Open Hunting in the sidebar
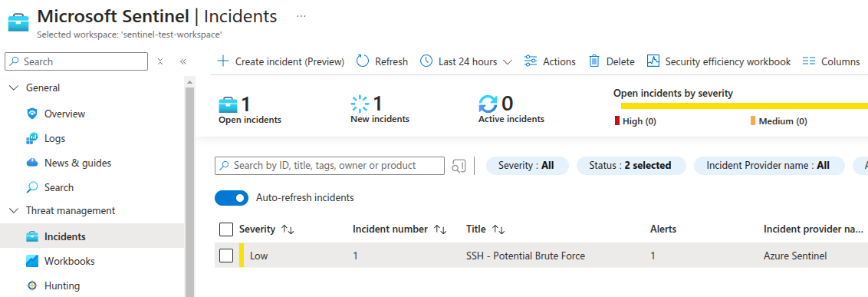 tap(62, 286)
